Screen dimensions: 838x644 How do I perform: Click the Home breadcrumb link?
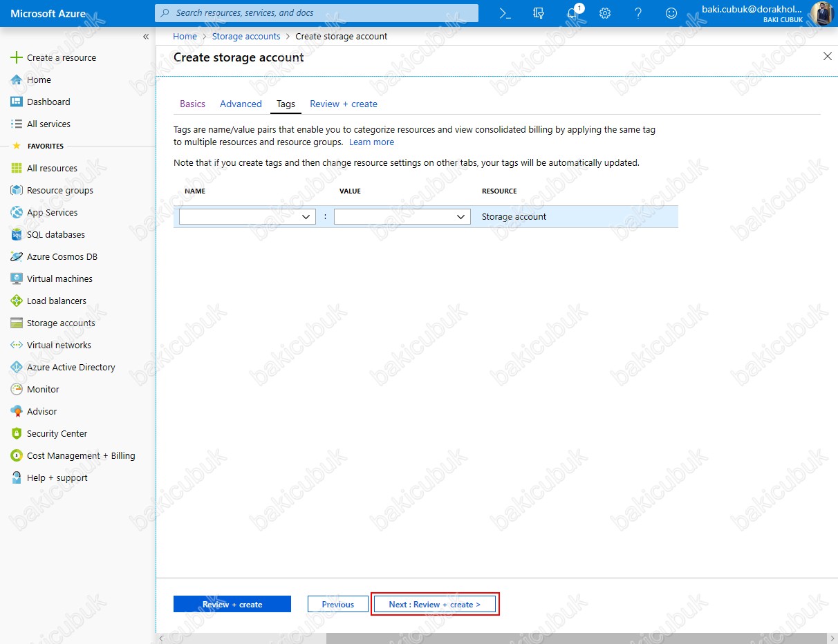[x=185, y=36]
